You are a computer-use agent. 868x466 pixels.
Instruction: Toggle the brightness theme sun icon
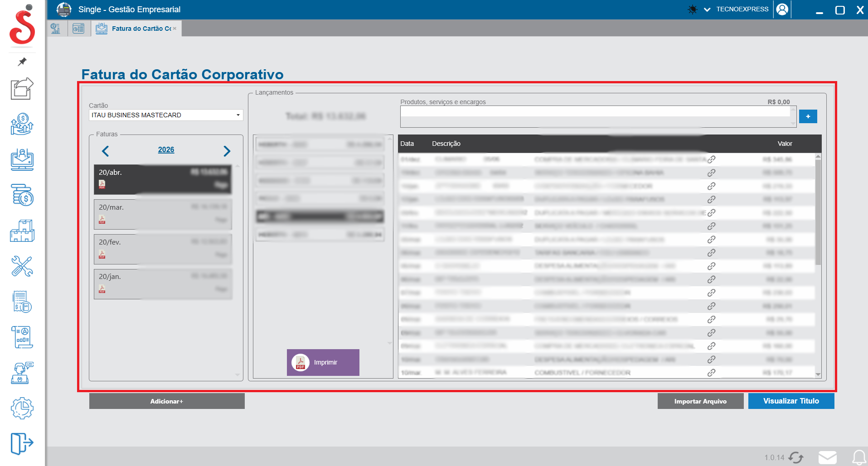(x=692, y=10)
